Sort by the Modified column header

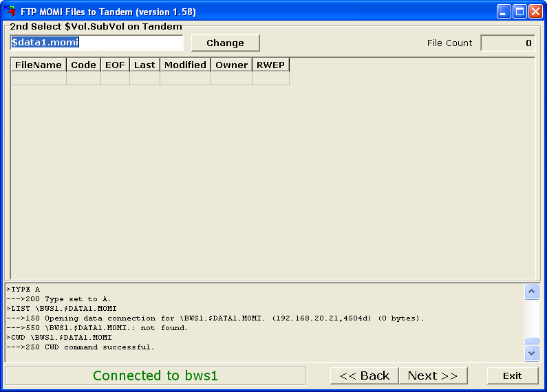tap(185, 65)
